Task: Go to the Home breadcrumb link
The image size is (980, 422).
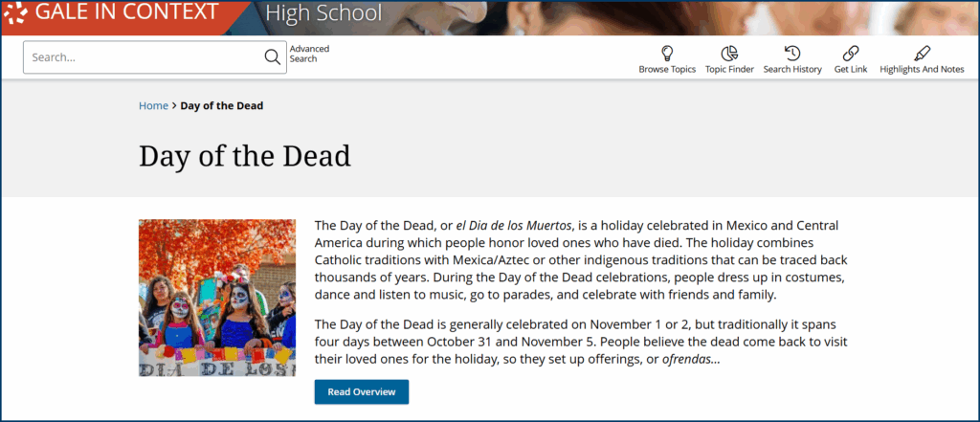Action: click(x=153, y=105)
